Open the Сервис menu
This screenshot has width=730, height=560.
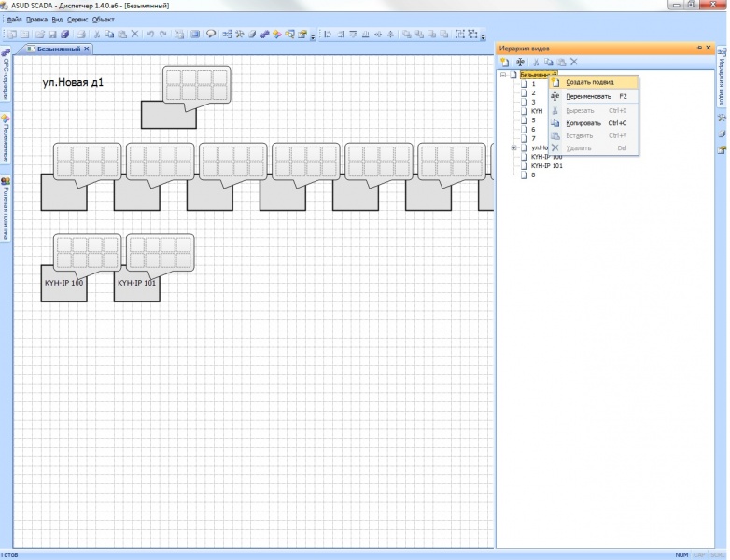pos(77,19)
